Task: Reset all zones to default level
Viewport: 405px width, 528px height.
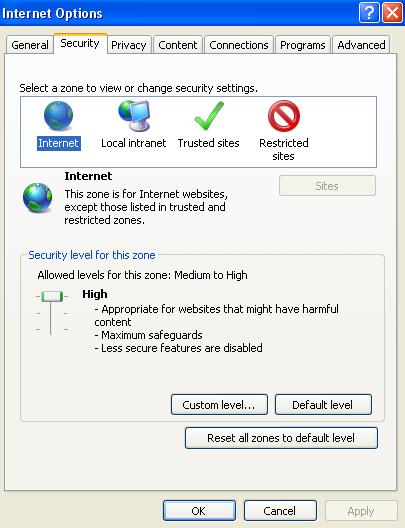Action: coord(281,438)
